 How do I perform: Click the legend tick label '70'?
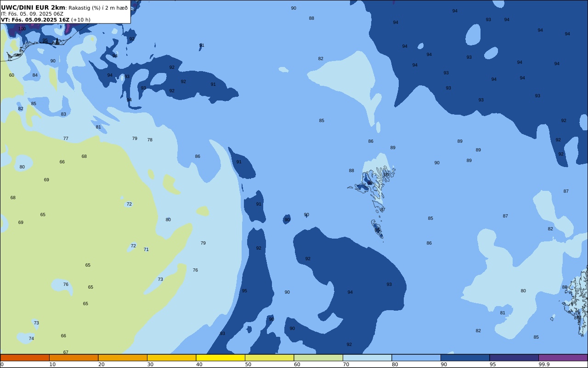point(346,364)
